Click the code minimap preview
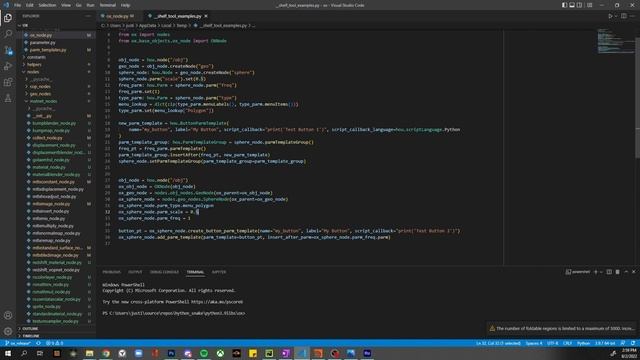The width and height of the screenshot is (640, 360). click(x=615, y=41)
